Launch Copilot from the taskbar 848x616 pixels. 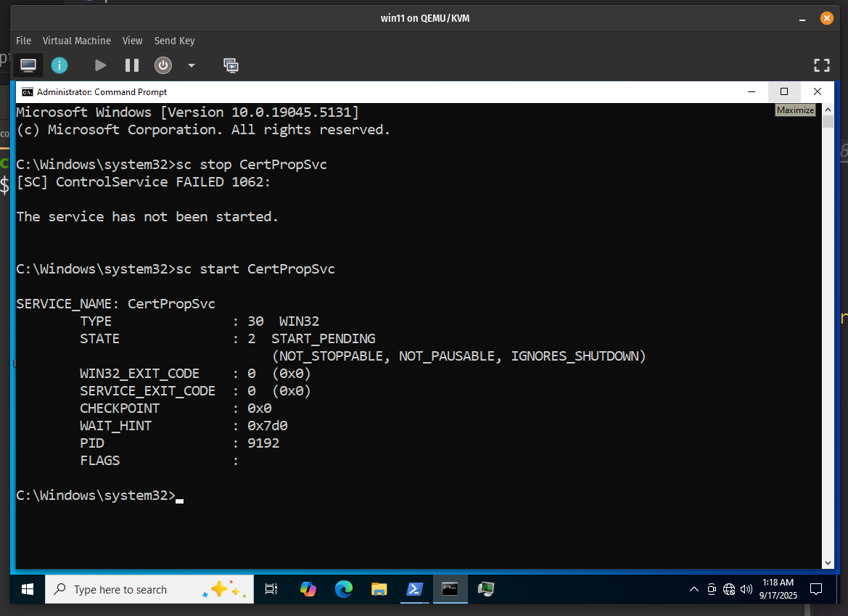[308, 589]
